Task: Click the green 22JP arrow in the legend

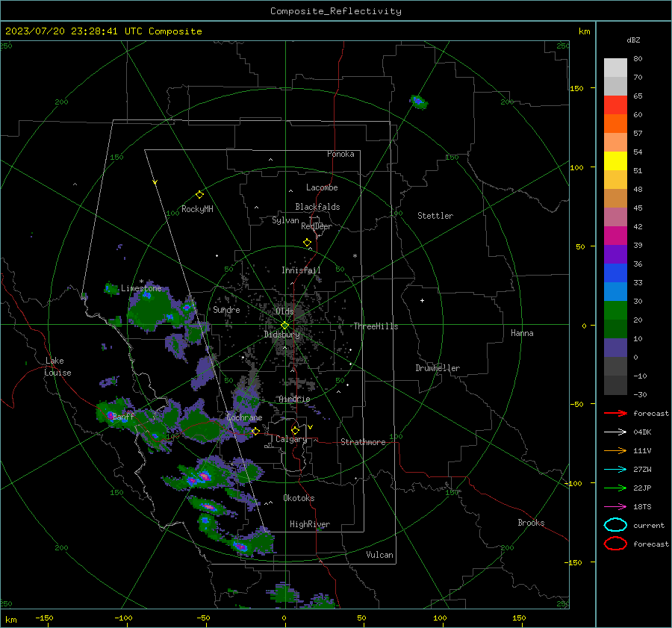Action: (615, 488)
